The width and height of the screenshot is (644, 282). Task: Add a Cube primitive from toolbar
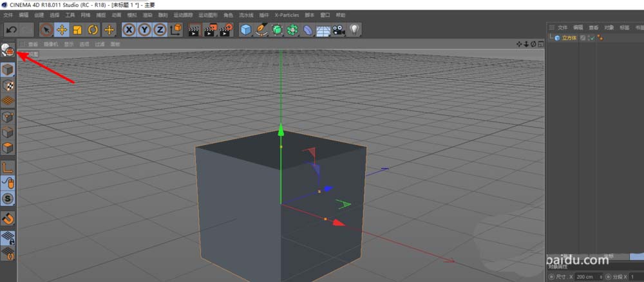point(245,30)
